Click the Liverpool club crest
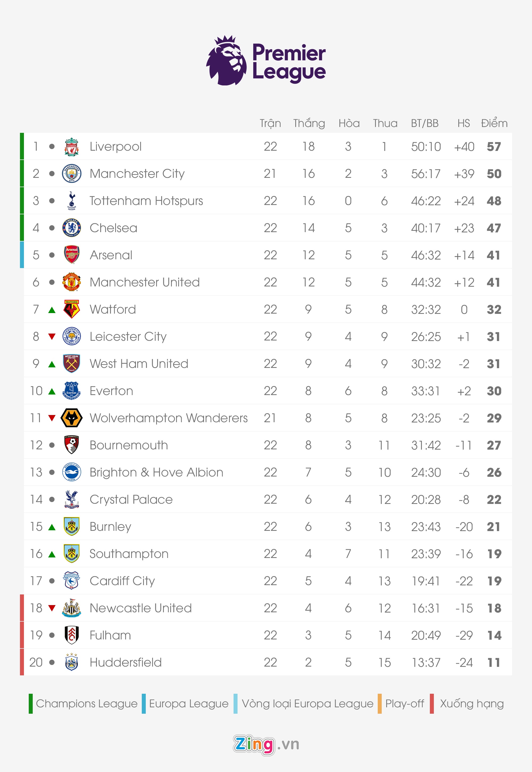Screen dimensions: 532x772 click(71, 146)
